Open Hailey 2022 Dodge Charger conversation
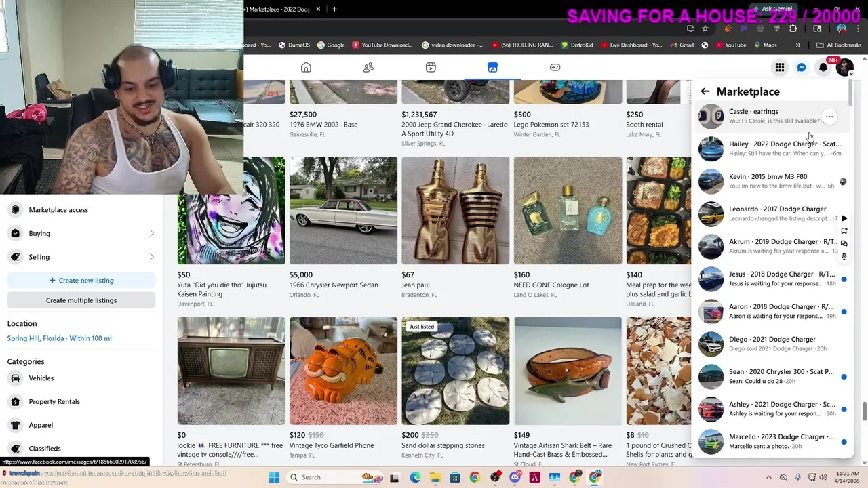This screenshot has height=488, width=868. click(x=772, y=148)
